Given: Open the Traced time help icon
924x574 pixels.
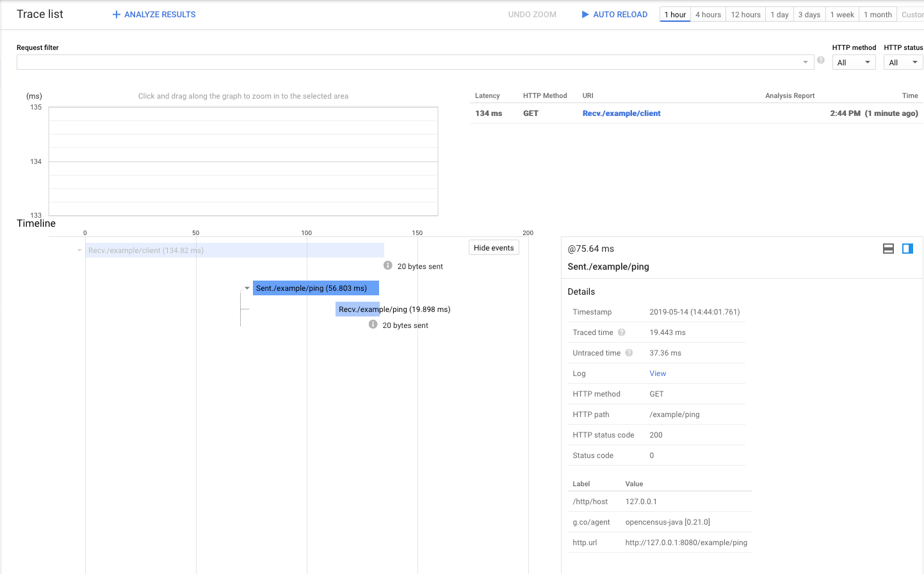Looking at the screenshot, I should 621,332.
